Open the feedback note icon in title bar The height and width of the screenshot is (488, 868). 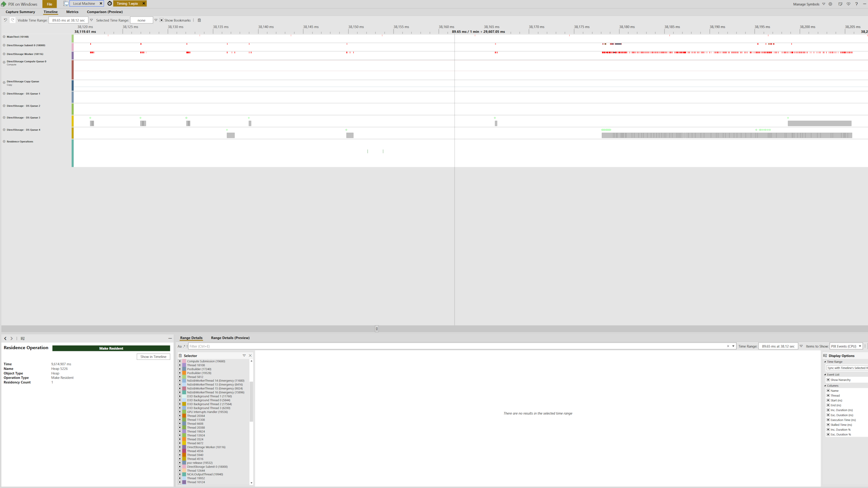840,4
